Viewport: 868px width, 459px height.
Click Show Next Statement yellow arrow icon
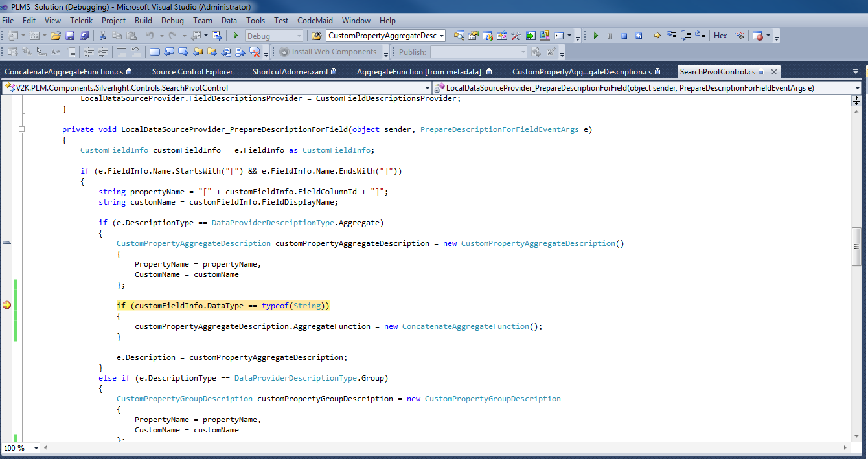[657, 36]
